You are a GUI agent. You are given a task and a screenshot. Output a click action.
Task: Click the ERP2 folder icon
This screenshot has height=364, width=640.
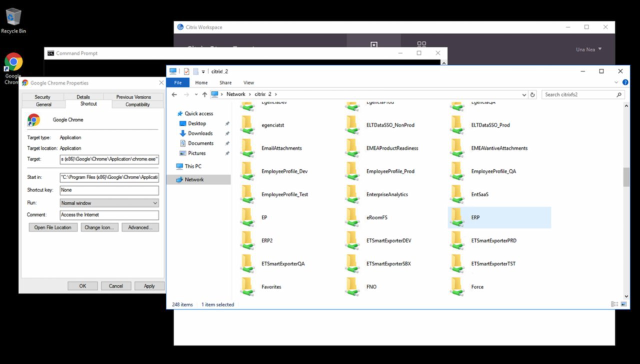[247, 240]
